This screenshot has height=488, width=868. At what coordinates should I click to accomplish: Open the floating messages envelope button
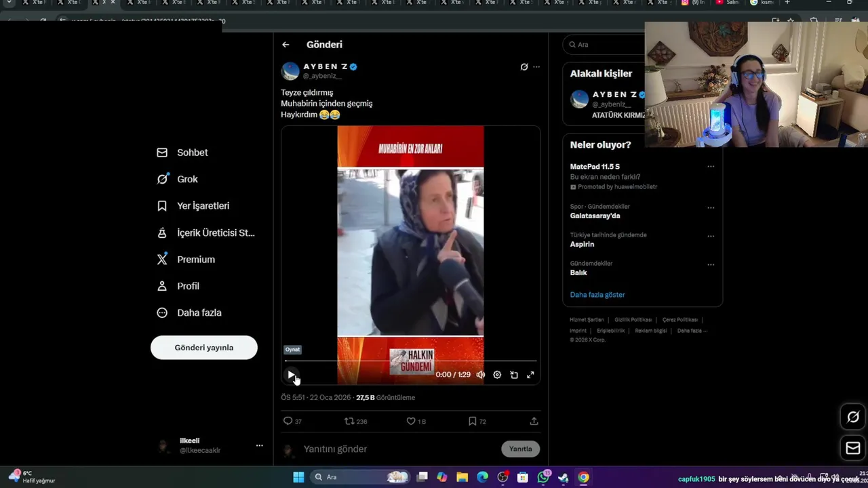pos(853,449)
